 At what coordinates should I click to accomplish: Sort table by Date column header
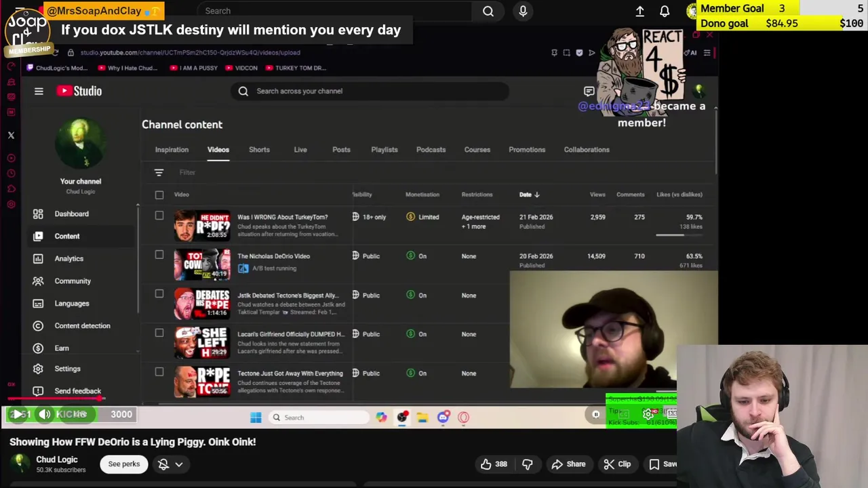click(529, 195)
